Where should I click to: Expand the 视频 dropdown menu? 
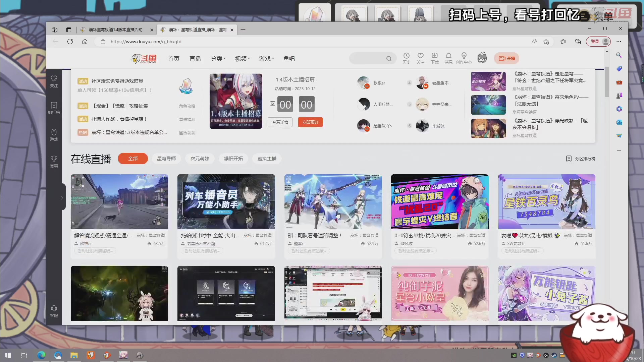coord(242,59)
